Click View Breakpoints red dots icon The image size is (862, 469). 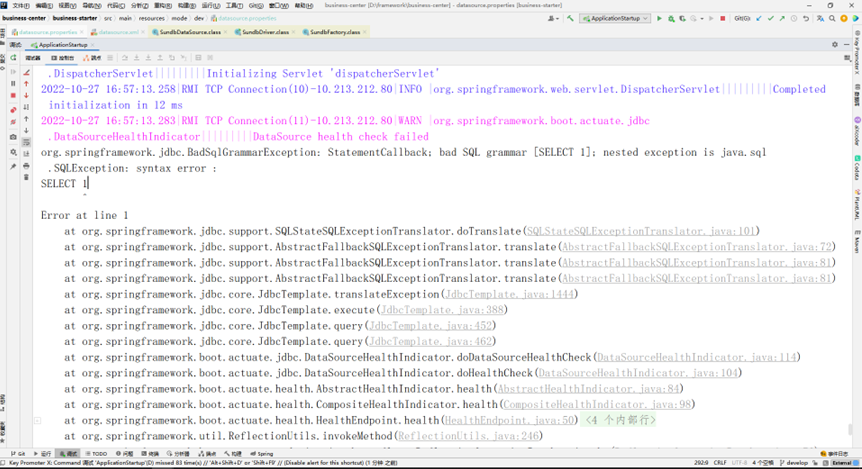(x=13, y=110)
